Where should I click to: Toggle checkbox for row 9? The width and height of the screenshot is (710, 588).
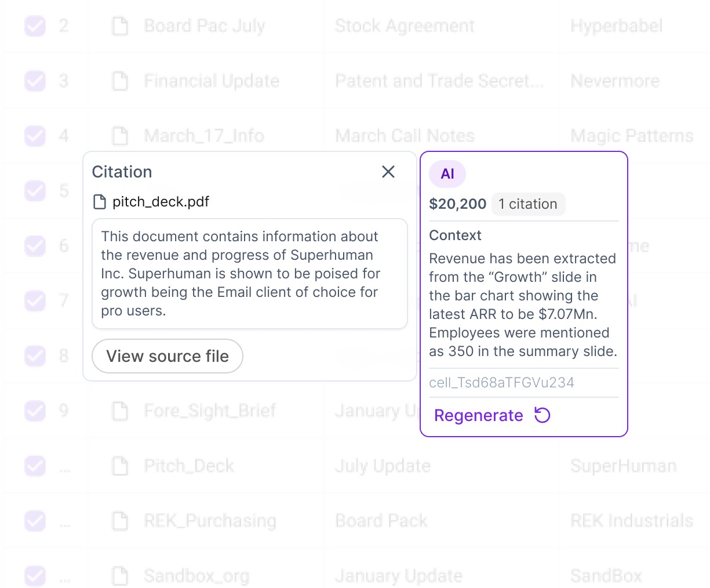click(x=35, y=411)
